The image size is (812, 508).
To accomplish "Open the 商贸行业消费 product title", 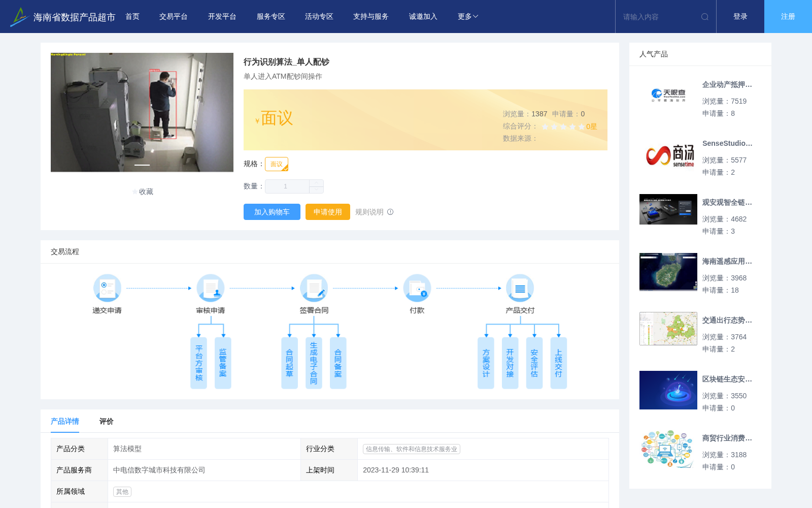I will (727, 438).
